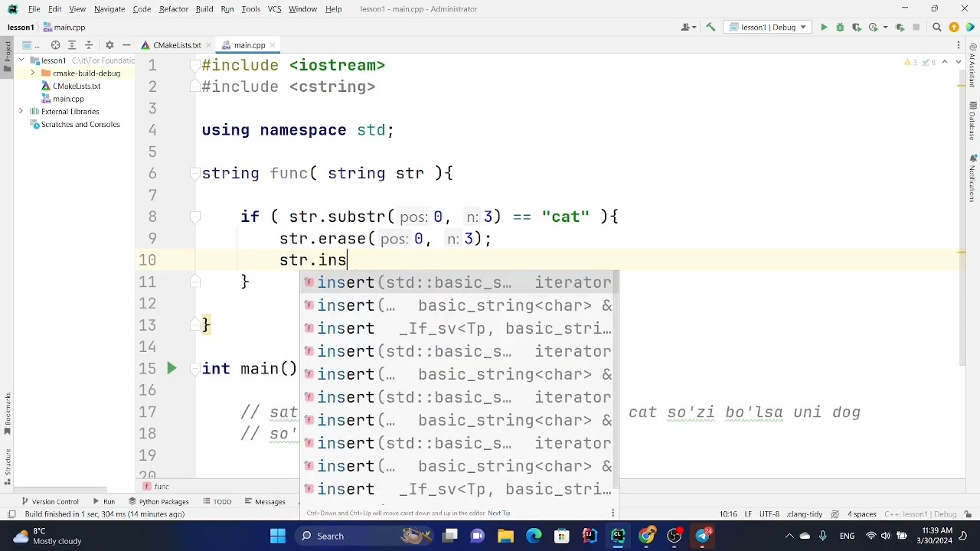Open the Tools menu
Screen dimensions: 980x551
pyautogui.click(x=251, y=9)
